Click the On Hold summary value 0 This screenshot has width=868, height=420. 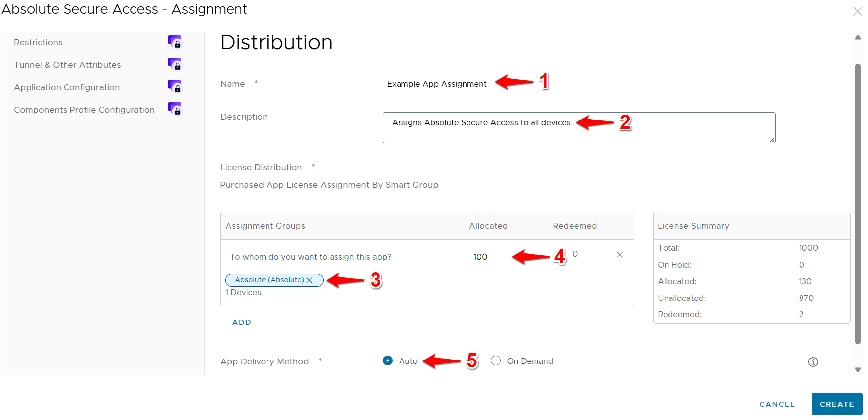pyautogui.click(x=801, y=265)
